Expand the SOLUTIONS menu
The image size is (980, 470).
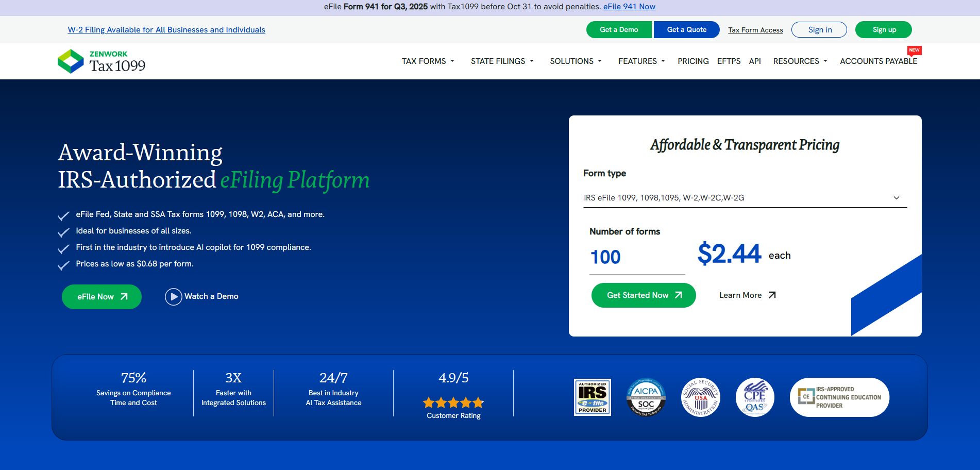pyautogui.click(x=576, y=61)
